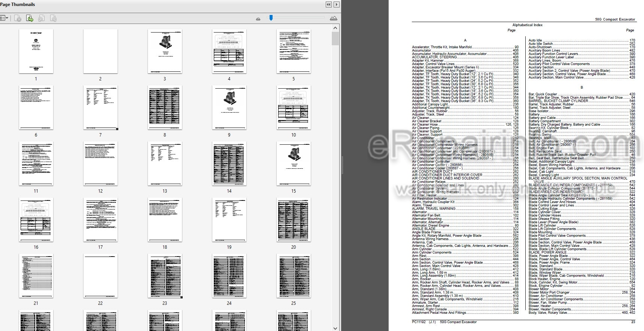The width and height of the screenshot is (644, 331).
Task: Select page 24 thumbnail
Action: (229, 276)
